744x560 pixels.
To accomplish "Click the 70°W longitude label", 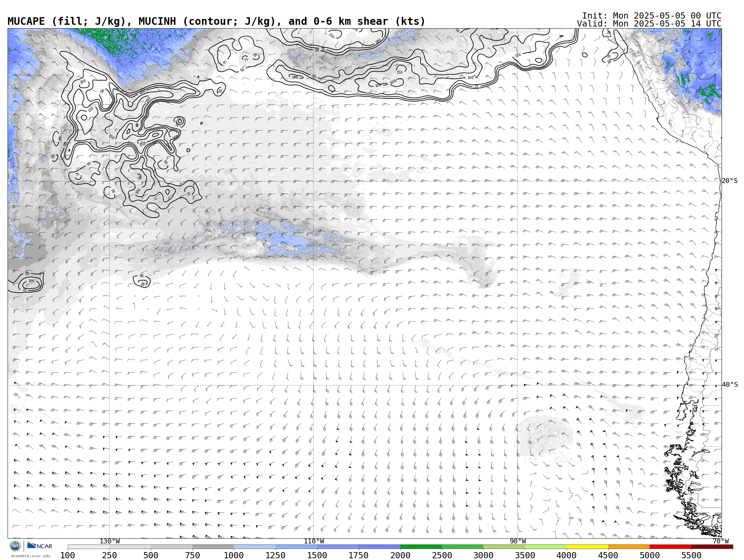I will pos(721,541).
